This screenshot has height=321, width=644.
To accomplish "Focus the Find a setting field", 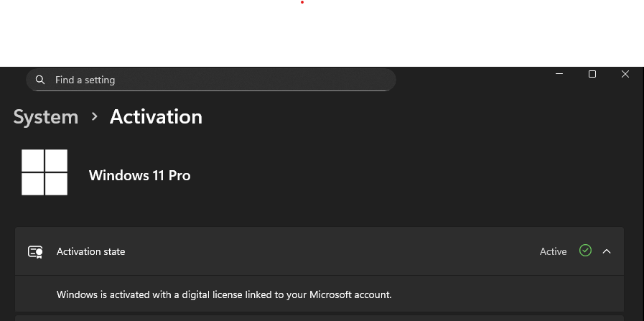I will coord(215,80).
